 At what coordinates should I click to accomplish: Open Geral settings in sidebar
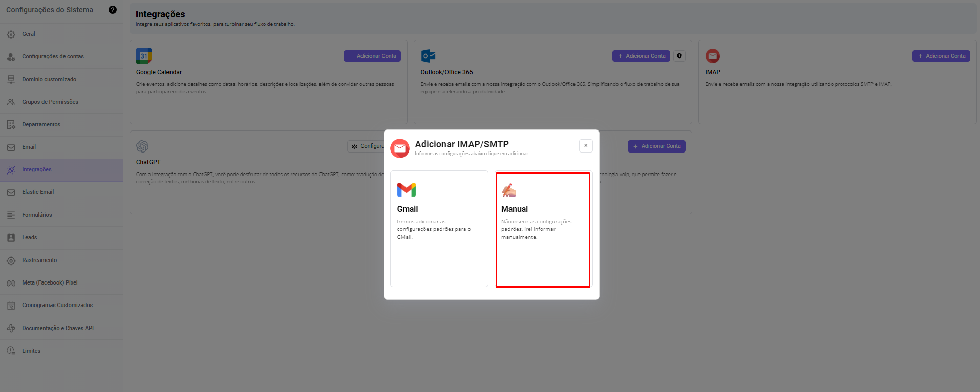click(29, 34)
